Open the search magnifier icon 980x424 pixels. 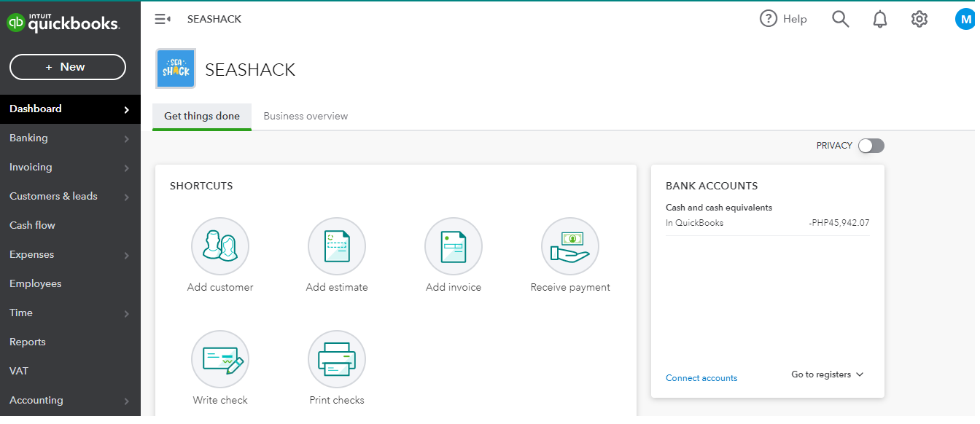tap(841, 19)
